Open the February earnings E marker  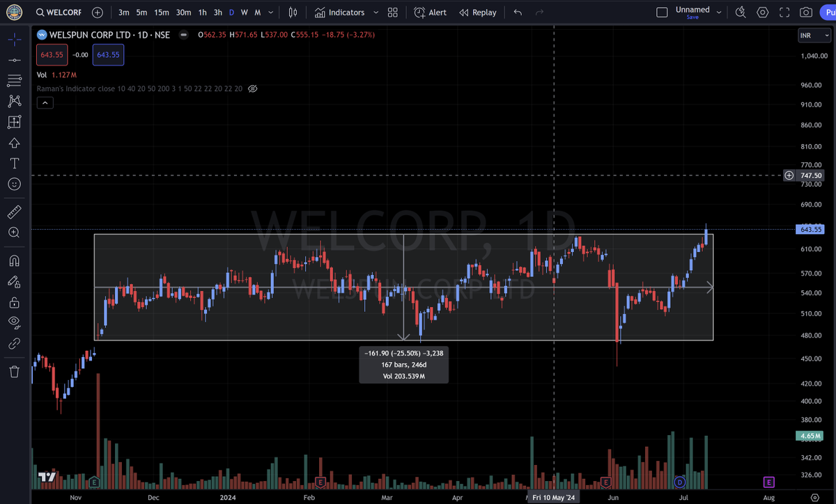tap(320, 482)
